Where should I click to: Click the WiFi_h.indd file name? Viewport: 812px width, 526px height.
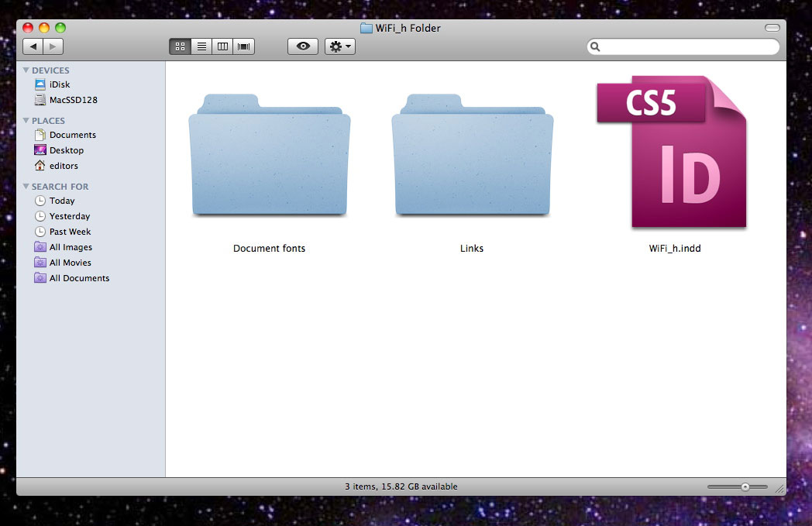[x=675, y=249]
